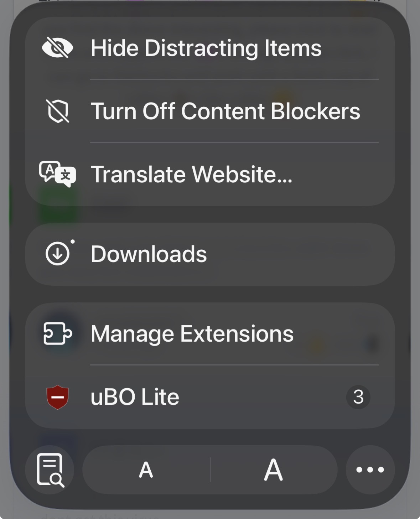Tap the uBO Lite blocked count badge
The width and height of the screenshot is (420, 519).
(x=358, y=397)
